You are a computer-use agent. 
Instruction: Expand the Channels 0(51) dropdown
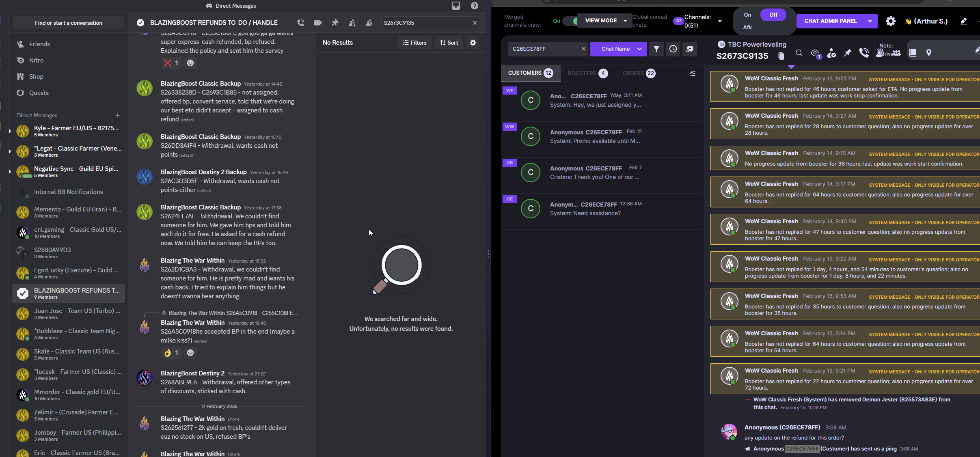coord(720,21)
